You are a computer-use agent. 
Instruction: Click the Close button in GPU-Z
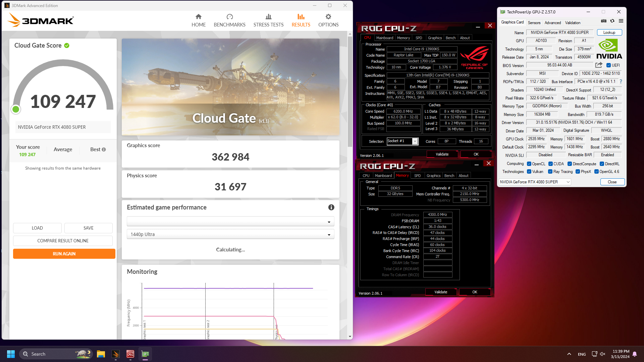click(612, 182)
